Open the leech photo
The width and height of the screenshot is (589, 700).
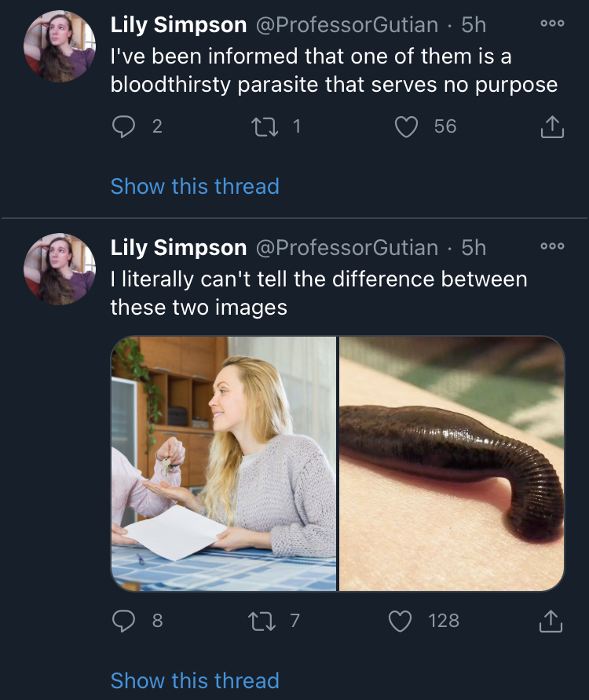tap(452, 463)
